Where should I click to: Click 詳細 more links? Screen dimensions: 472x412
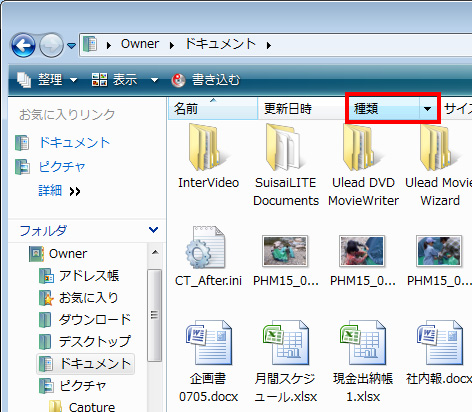[x=50, y=191]
